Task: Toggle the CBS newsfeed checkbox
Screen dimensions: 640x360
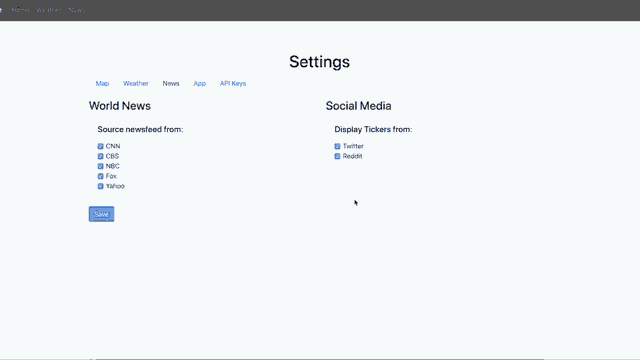Action: click(100, 156)
